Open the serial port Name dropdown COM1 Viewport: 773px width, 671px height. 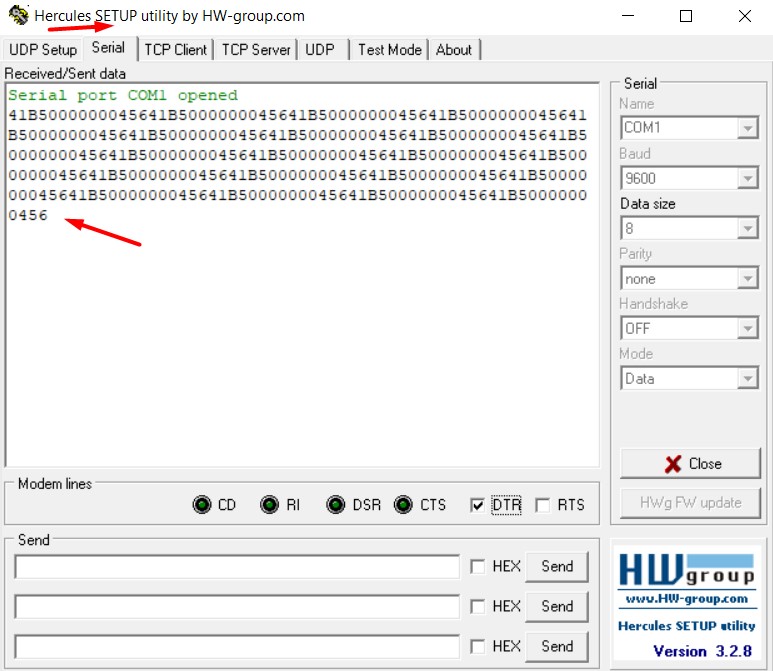(x=689, y=128)
